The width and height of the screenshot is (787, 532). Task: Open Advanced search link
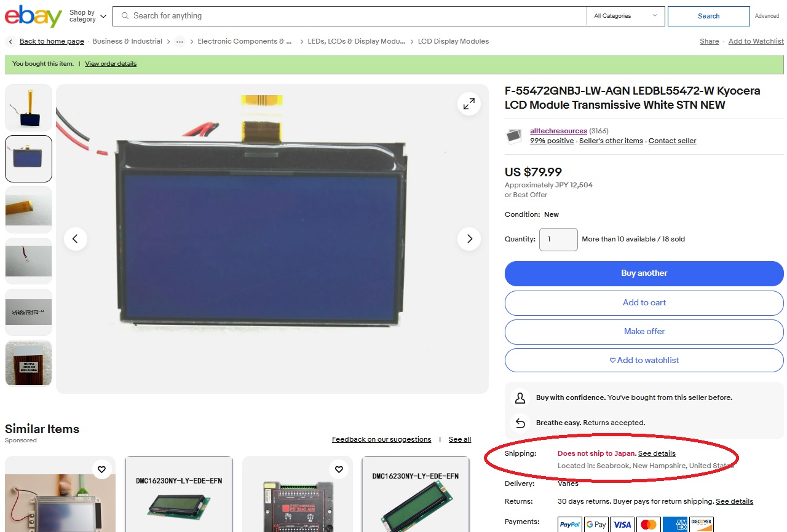[767, 16]
